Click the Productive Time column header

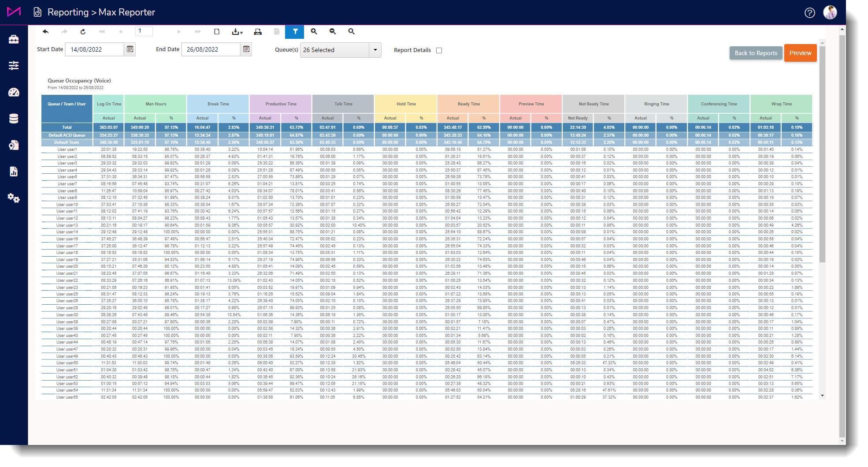(281, 104)
